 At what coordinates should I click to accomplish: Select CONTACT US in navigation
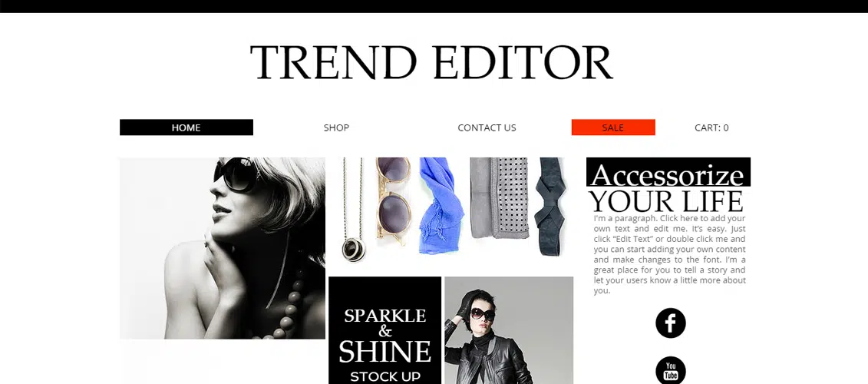[487, 127]
